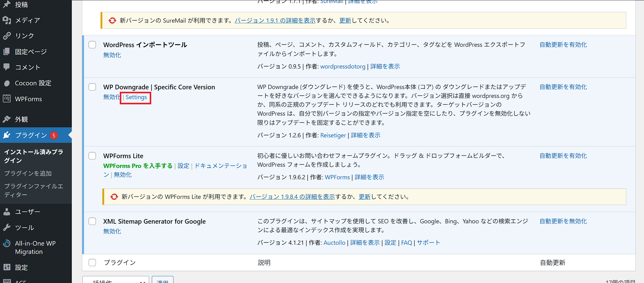The image size is (644, 283).
Task: Toggle the select-all checkbox in table footer
Action: 92,263
